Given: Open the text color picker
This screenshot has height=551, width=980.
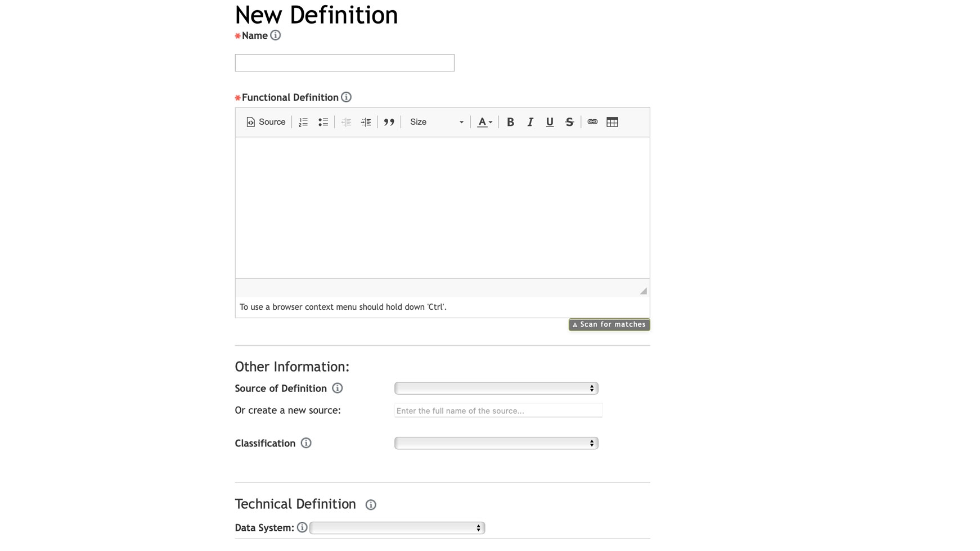Looking at the screenshot, I should click(x=484, y=122).
